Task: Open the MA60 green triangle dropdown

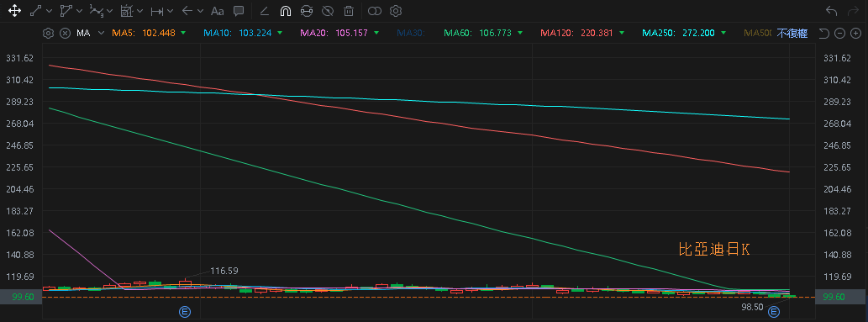Action: point(520,34)
